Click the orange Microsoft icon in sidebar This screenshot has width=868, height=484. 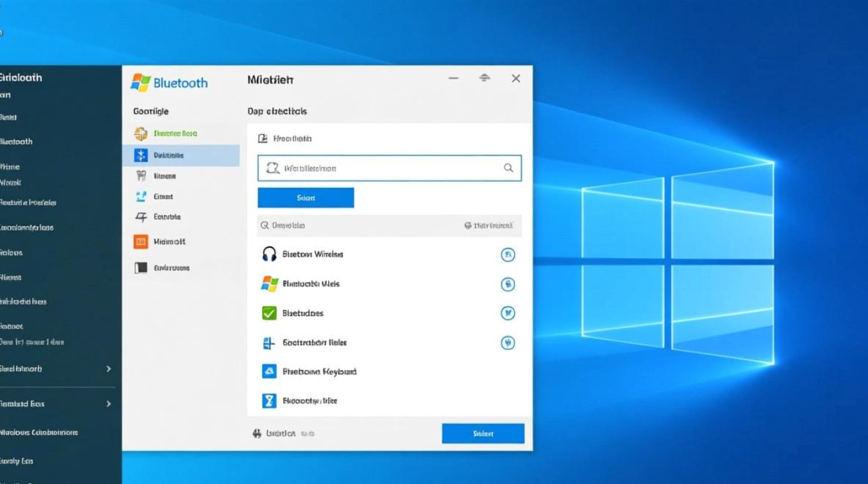tap(141, 242)
